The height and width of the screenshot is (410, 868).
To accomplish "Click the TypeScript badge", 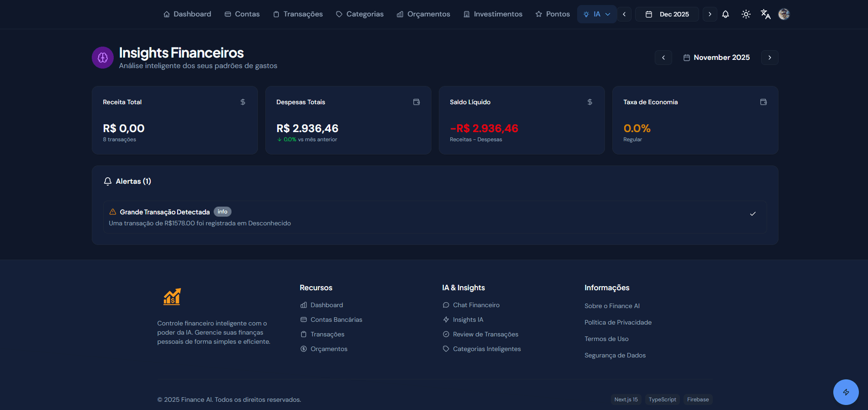I will click(663, 399).
